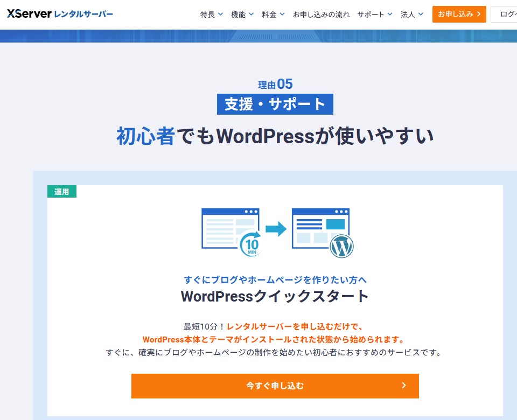
Task: Click the 10 MIN clock badge icon
Action: [x=251, y=245]
